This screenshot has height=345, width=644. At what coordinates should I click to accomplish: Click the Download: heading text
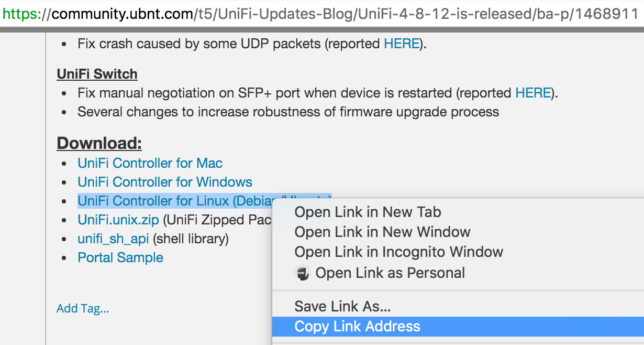[99, 143]
